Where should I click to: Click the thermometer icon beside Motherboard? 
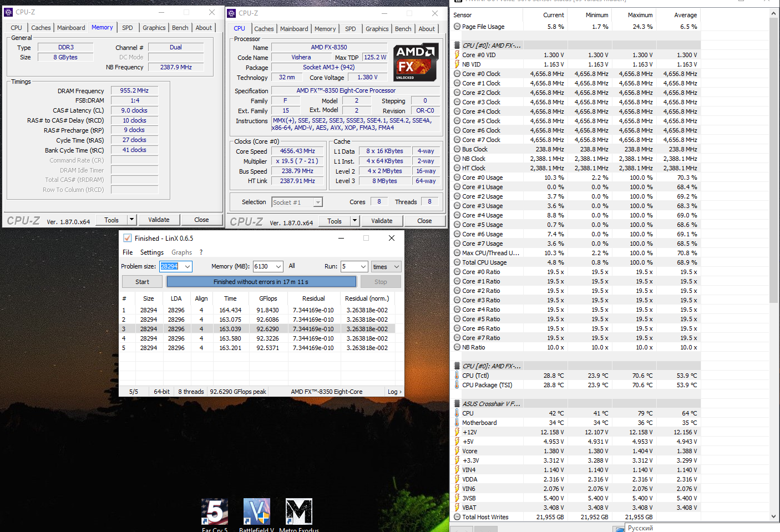point(457,423)
